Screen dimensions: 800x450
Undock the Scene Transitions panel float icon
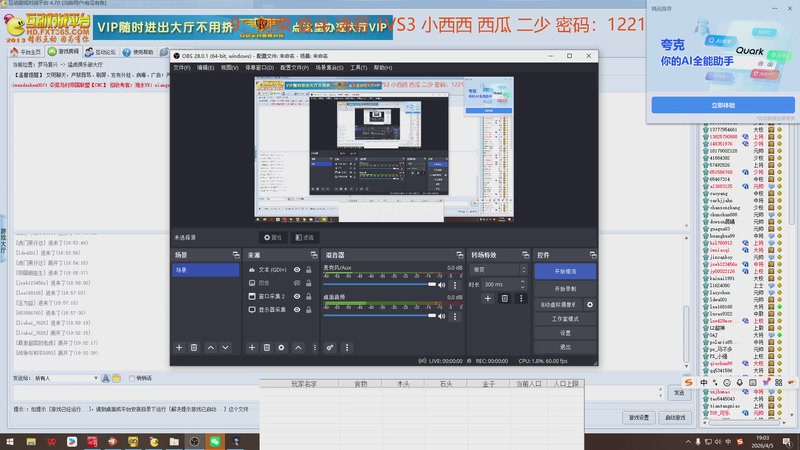(x=526, y=255)
